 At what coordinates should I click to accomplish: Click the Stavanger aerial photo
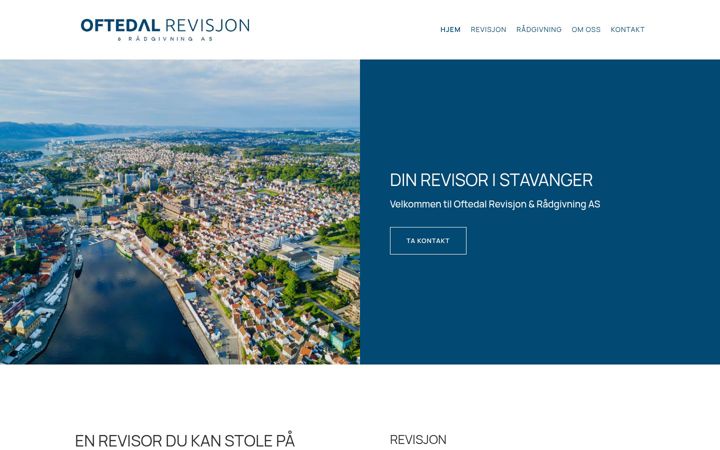pos(180,212)
